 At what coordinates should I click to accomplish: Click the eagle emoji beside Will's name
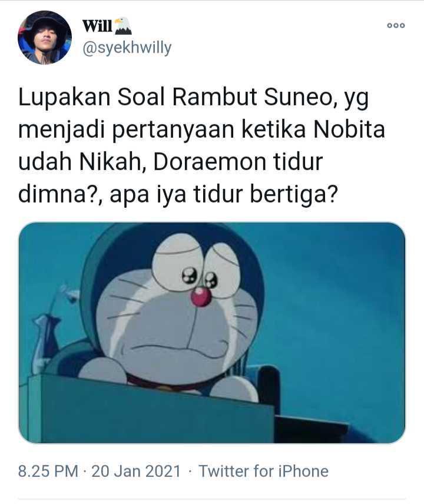[124, 26]
